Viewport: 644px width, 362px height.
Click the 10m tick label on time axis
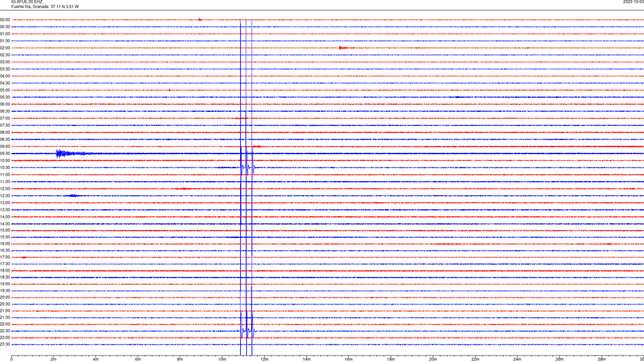pyautogui.click(x=222, y=359)
